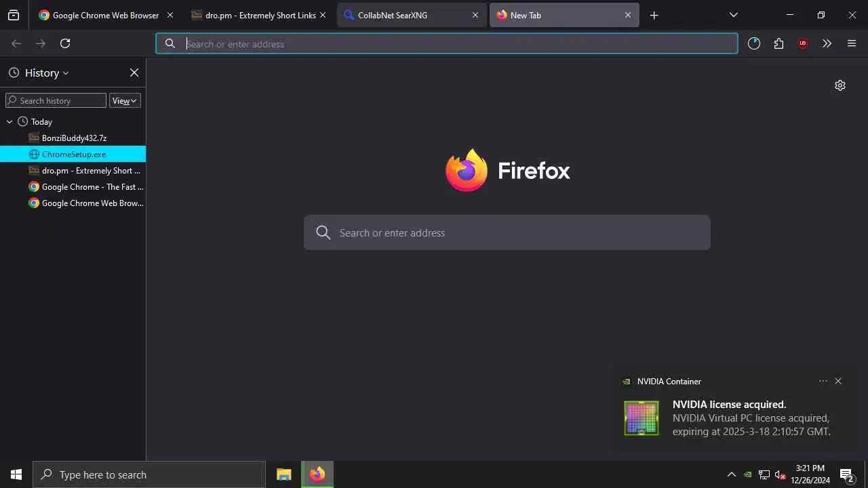Open dro.pm - Extremely Short history entry
This screenshot has height=488, width=868.
point(73,170)
